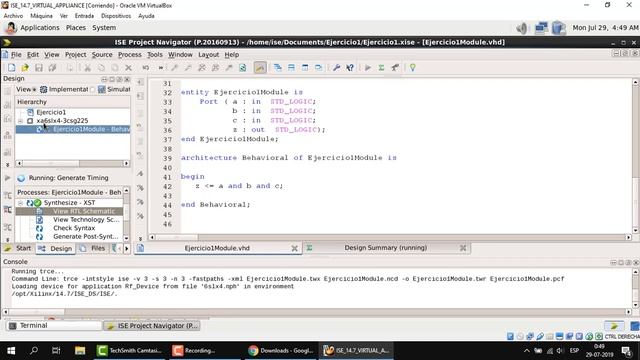Switch to the Files panel tab

tap(94, 248)
